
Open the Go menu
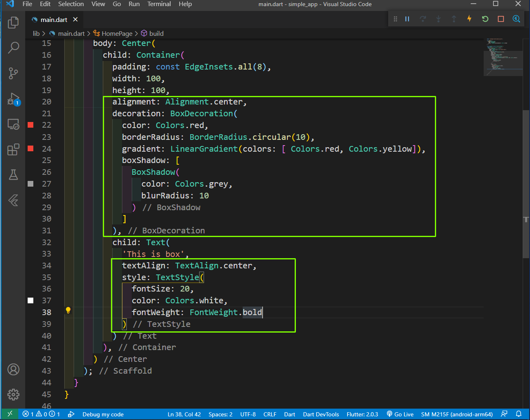117,4
